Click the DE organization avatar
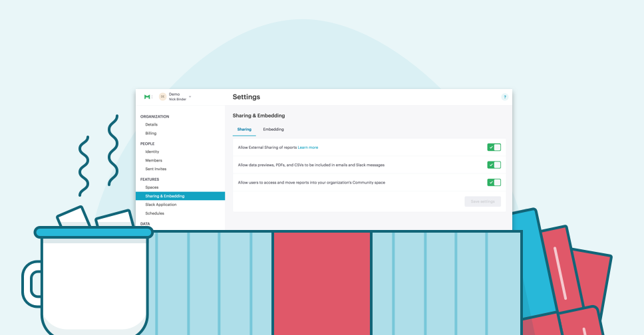 [162, 97]
